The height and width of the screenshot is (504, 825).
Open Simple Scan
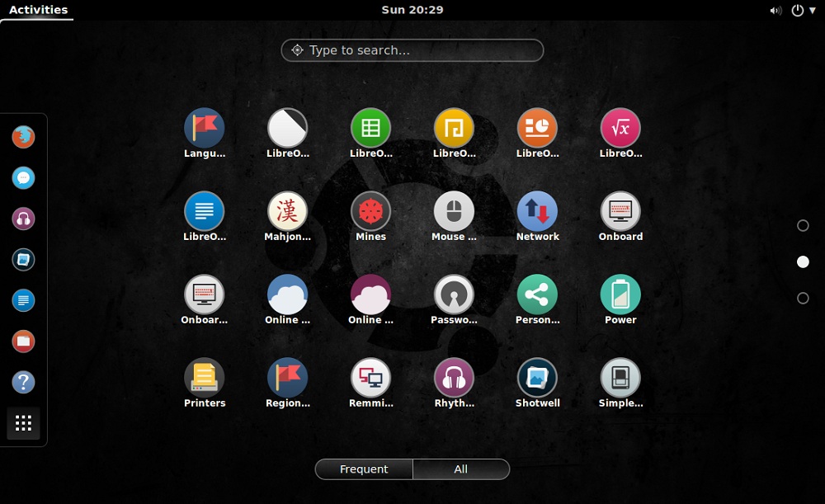620,378
